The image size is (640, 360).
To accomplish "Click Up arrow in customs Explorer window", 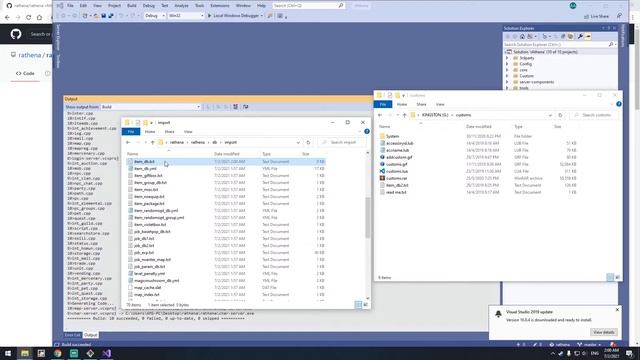I will 404,115.
